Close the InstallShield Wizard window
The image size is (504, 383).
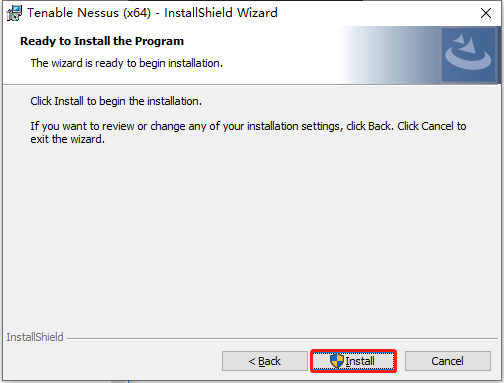[x=486, y=13]
